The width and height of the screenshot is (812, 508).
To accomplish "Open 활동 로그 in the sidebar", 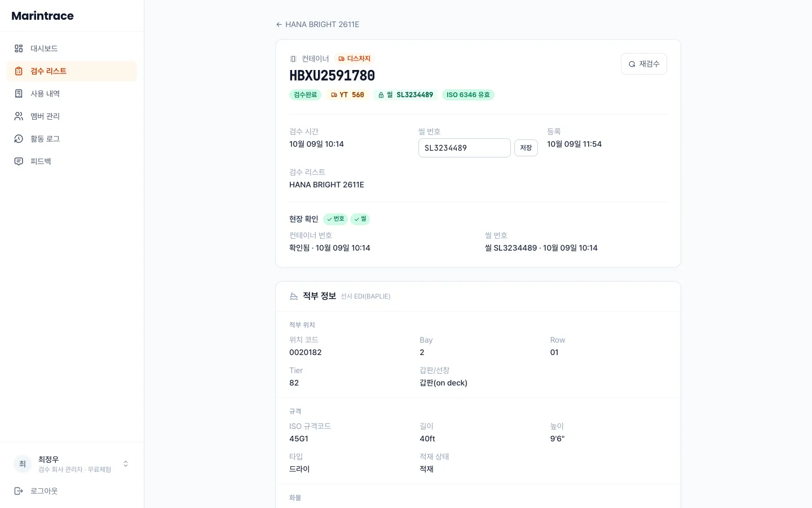I will click(72, 139).
